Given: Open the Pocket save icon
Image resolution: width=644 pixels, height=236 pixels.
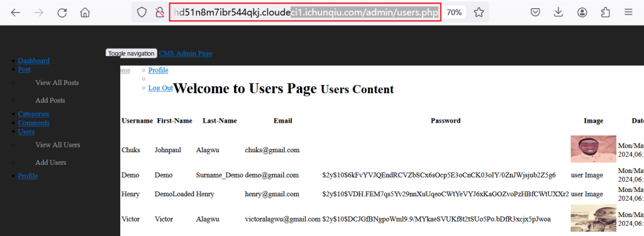Looking at the screenshot, I should [535, 13].
